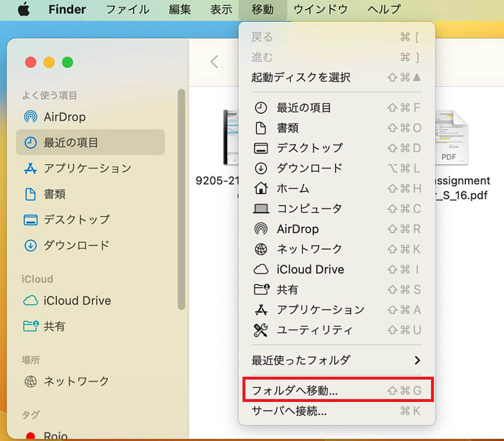Click 共有 label in sidebar
504x441 pixels.
click(x=54, y=326)
